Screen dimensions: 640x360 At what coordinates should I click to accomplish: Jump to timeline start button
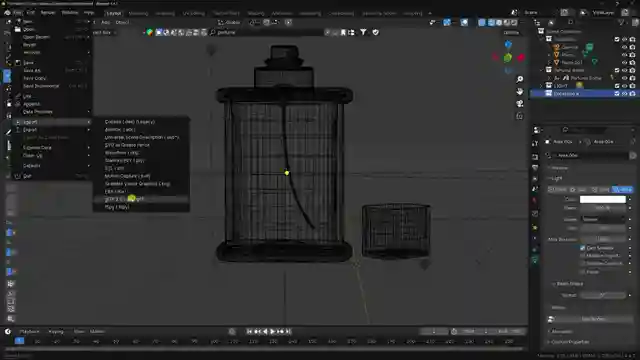(249, 331)
